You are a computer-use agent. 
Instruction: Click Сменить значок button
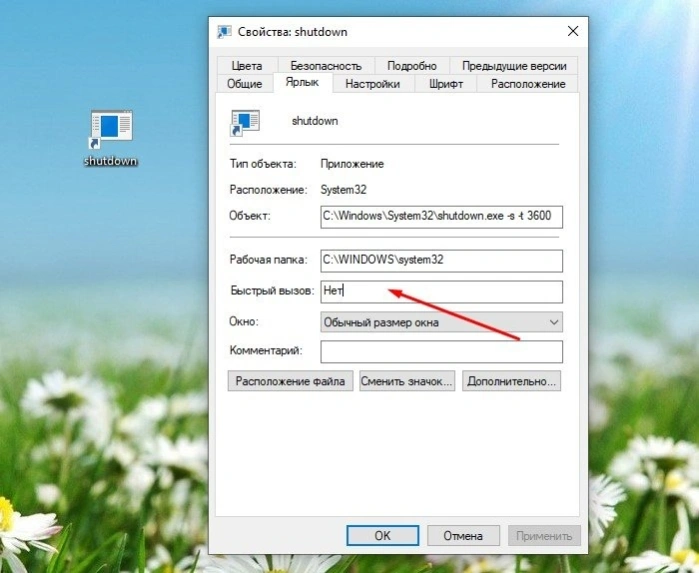click(x=407, y=381)
